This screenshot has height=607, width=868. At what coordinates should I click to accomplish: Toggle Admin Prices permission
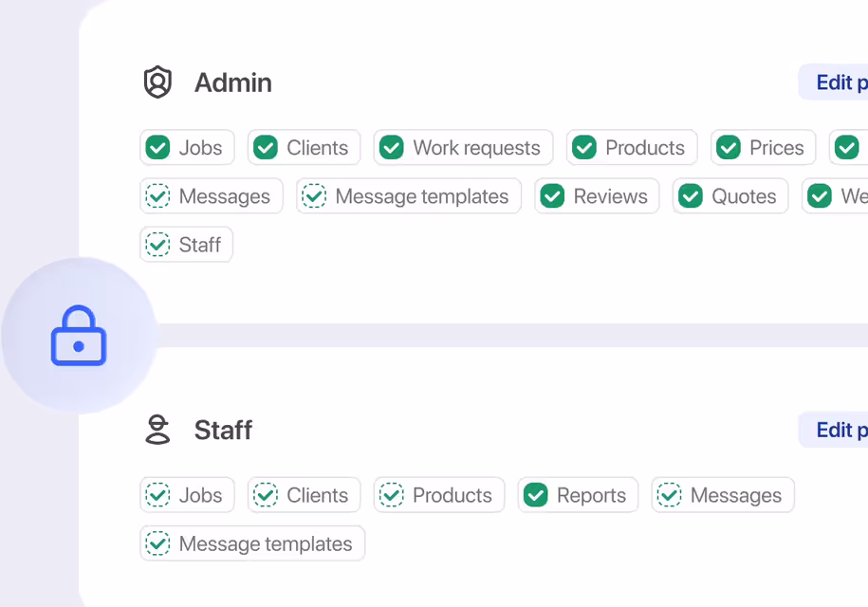(764, 148)
